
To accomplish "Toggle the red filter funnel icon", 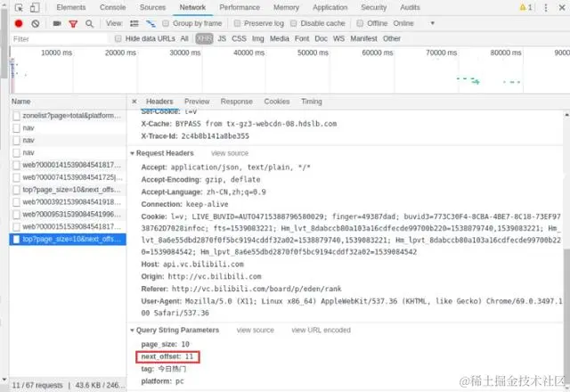I will (73, 24).
